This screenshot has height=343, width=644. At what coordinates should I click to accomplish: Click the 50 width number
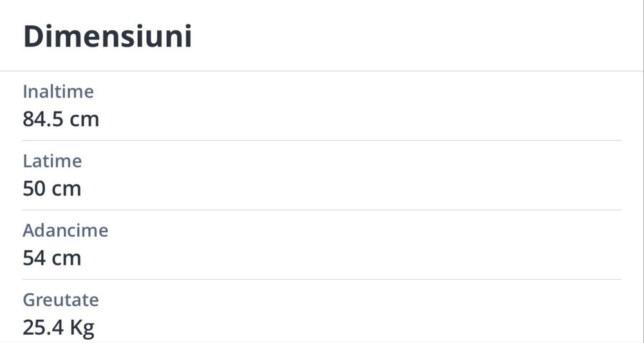point(32,189)
